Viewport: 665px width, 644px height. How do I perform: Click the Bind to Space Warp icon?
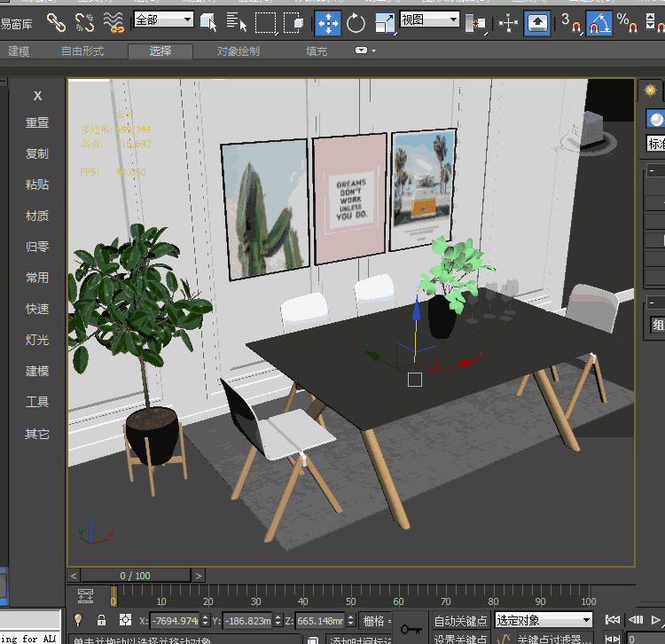coord(113,21)
